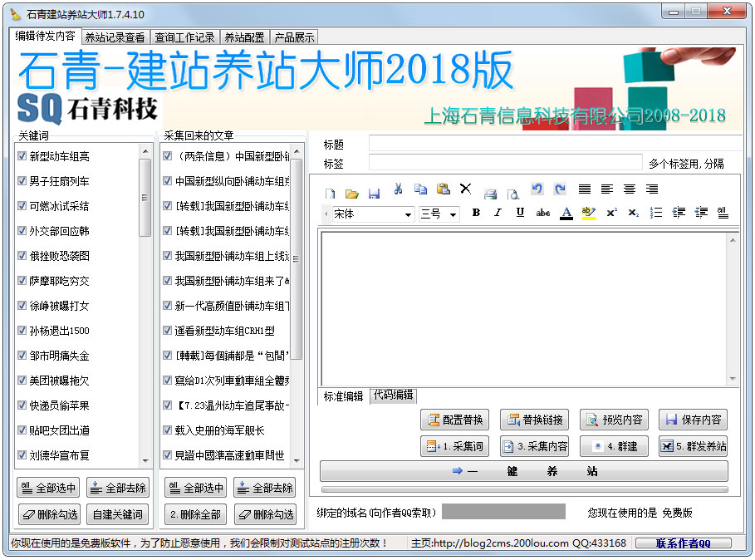This screenshot has width=755, height=560.
Task: Click the select-all icon at toolbar end
Action: click(723, 213)
